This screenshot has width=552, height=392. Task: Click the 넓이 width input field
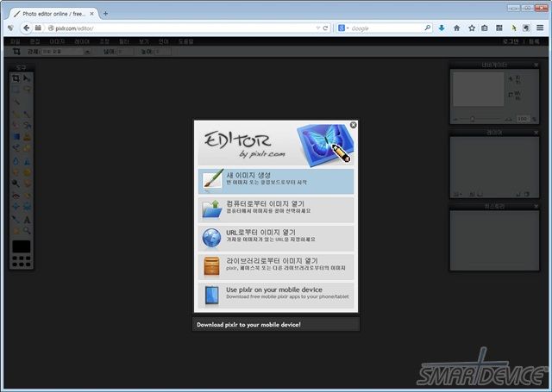coord(125,52)
